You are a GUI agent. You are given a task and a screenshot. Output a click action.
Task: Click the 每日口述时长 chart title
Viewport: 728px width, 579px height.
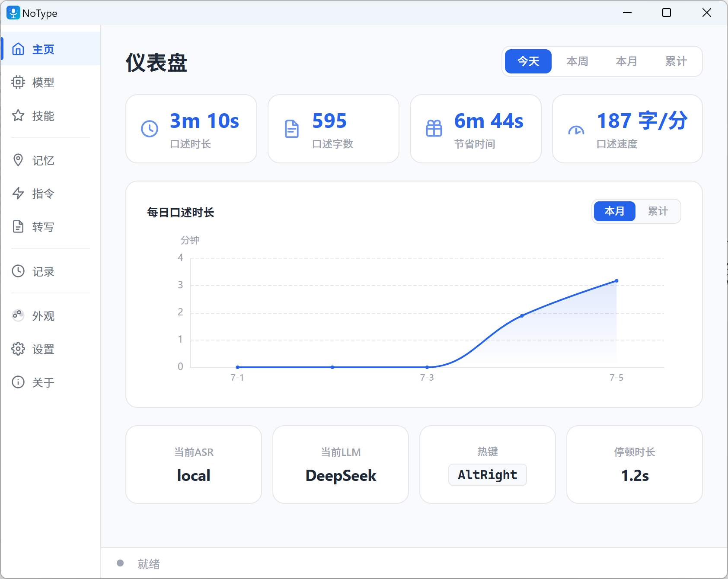[181, 212]
